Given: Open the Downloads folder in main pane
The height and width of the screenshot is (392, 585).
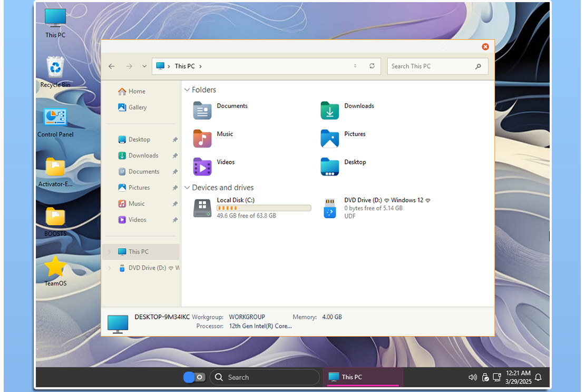Looking at the screenshot, I should coord(330,111).
